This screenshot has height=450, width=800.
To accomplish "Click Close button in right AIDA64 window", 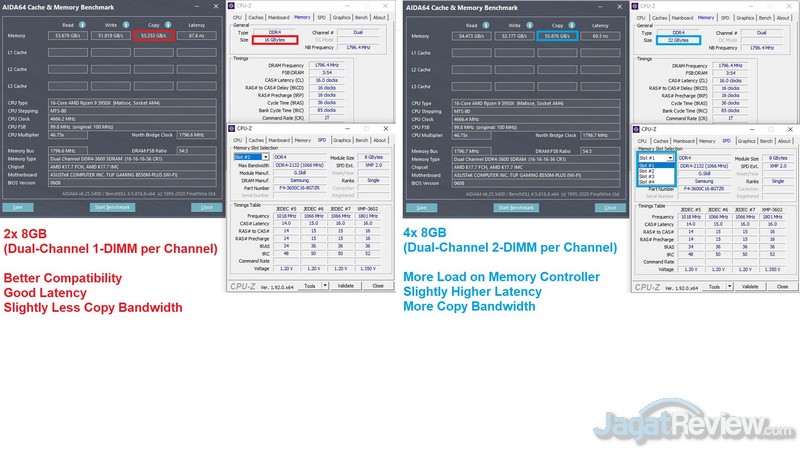I will coord(610,208).
